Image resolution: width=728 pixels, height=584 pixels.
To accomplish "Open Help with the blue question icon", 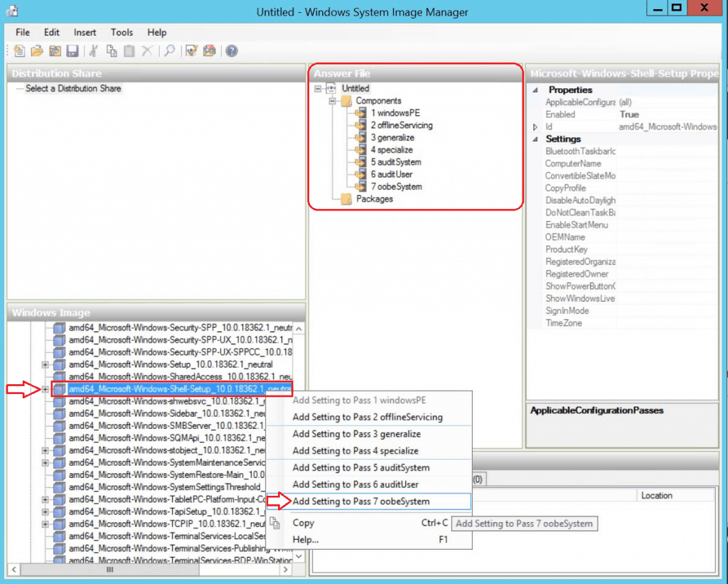I will (x=232, y=51).
